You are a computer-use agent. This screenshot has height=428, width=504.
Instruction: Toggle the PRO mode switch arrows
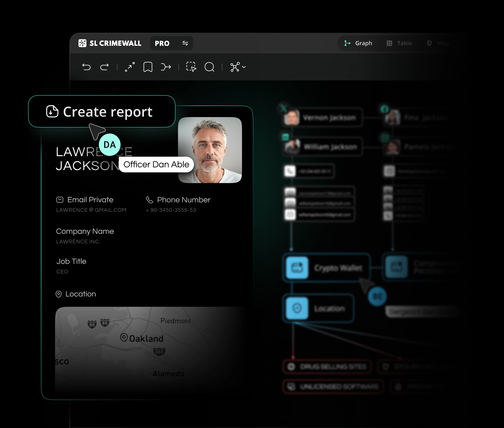185,43
